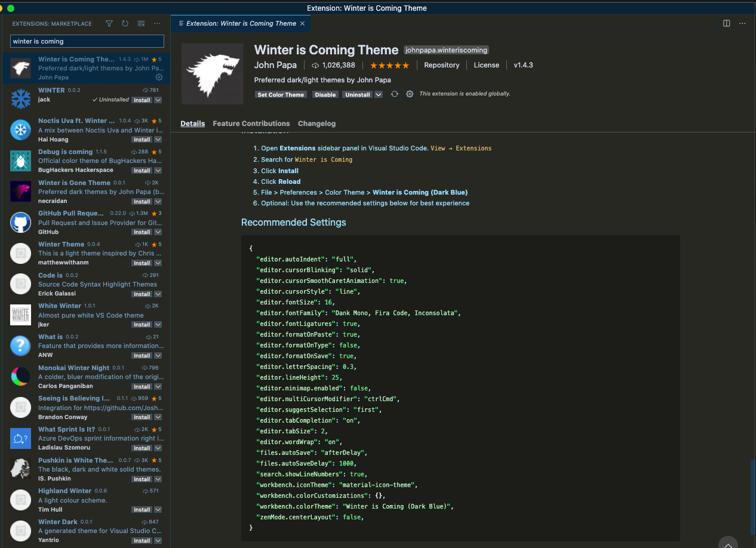The height and width of the screenshot is (548, 756).
Task: Toggle the split editor icon top right
Action: click(x=726, y=23)
